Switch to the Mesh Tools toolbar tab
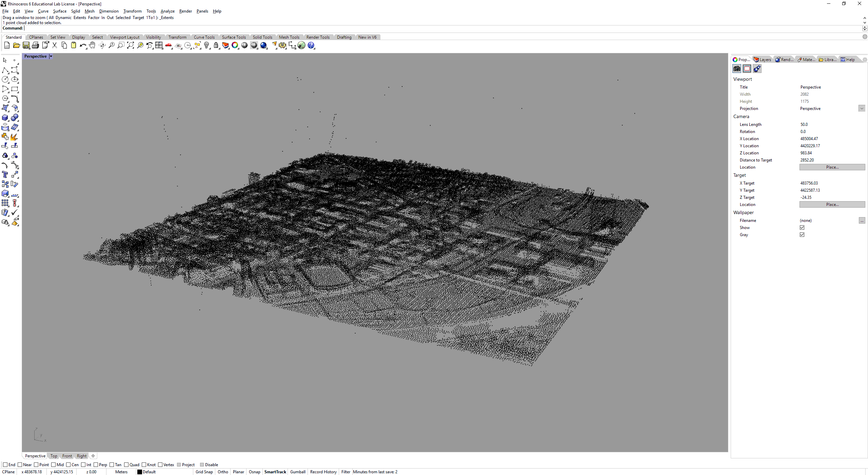The width and height of the screenshot is (868, 475). [289, 37]
